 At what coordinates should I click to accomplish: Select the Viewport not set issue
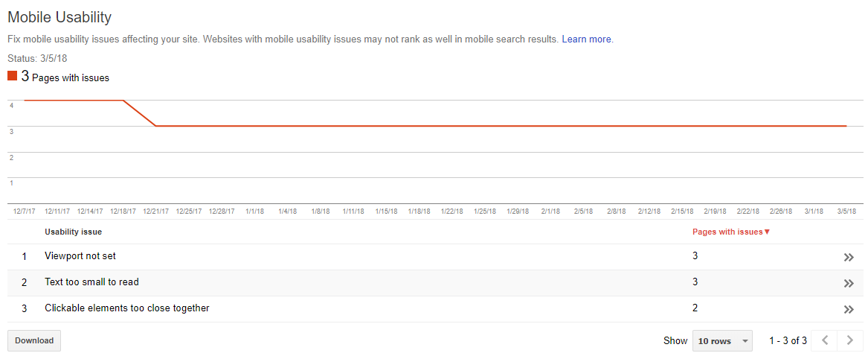pyautogui.click(x=80, y=256)
